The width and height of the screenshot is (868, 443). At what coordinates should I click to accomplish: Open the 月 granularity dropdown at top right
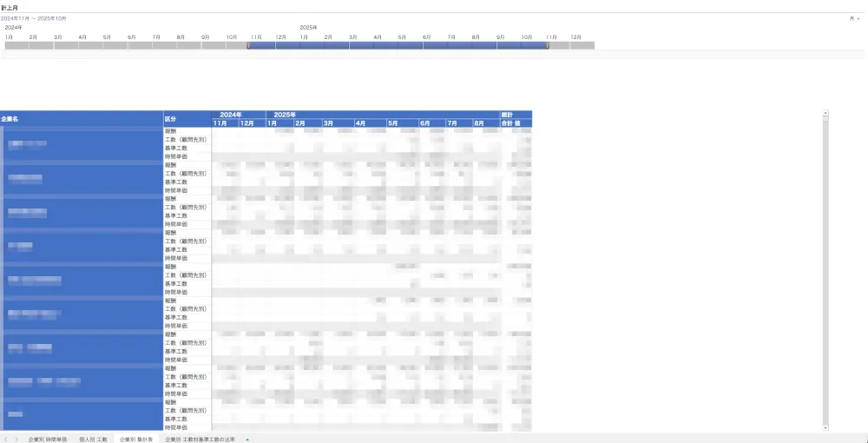(x=855, y=18)
